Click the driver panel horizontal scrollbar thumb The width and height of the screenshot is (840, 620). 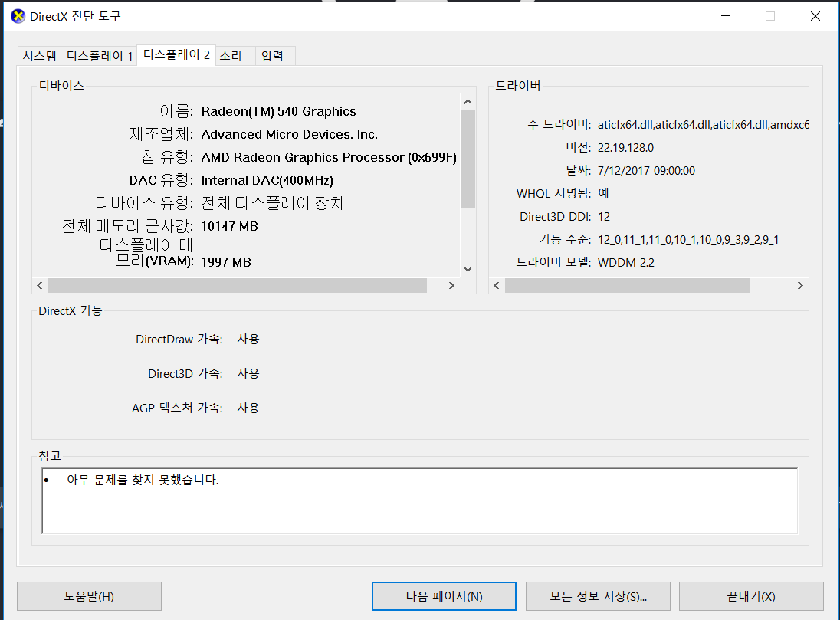tap(628, 286)
